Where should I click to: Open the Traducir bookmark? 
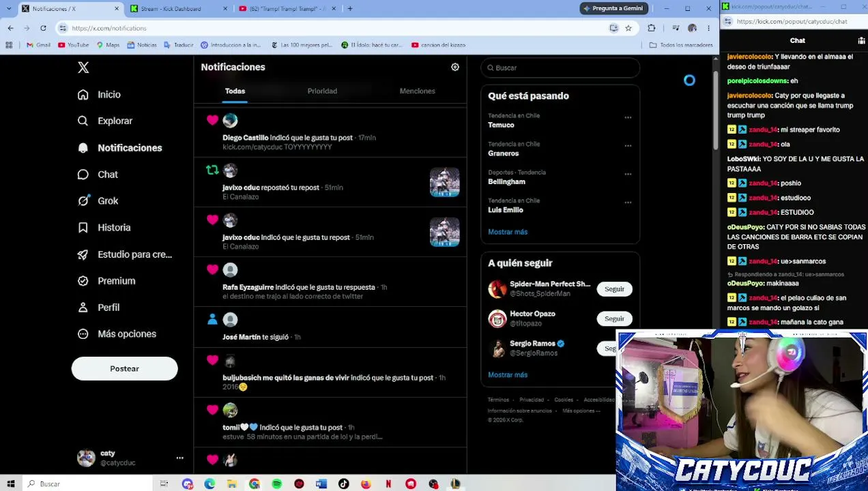point(179,45)
